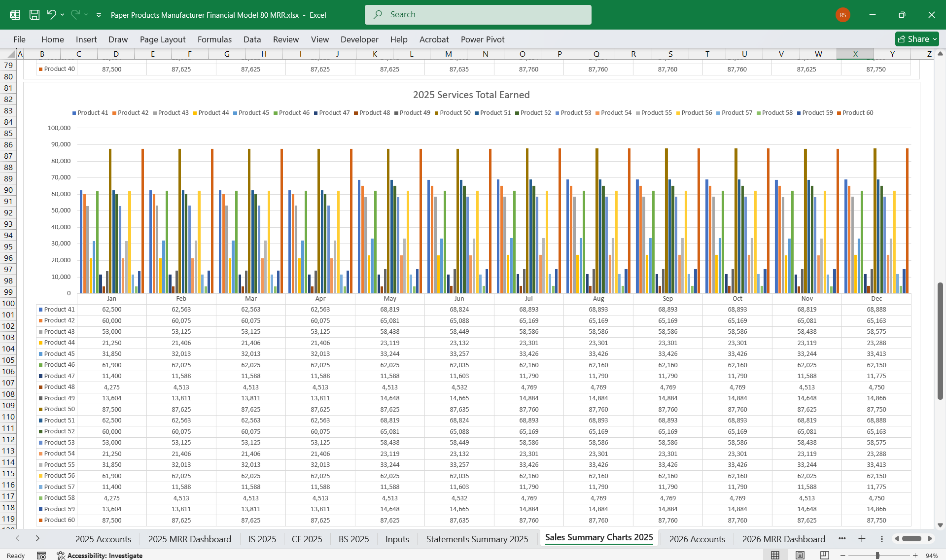Click the Search magnifier icon
This screenshot has height=560, width=946.
(x=378, y=14)
